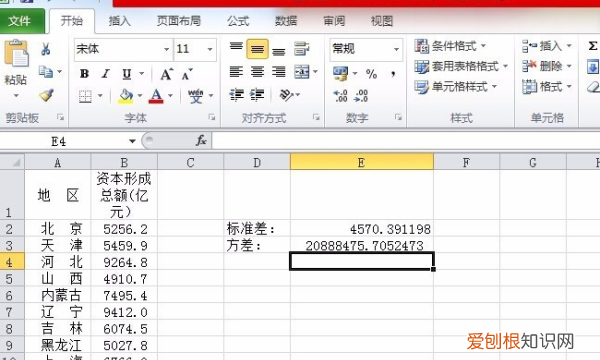Open 套用表格格式 table styles
The image size is (600, 360).
click(x=461, y=67)
